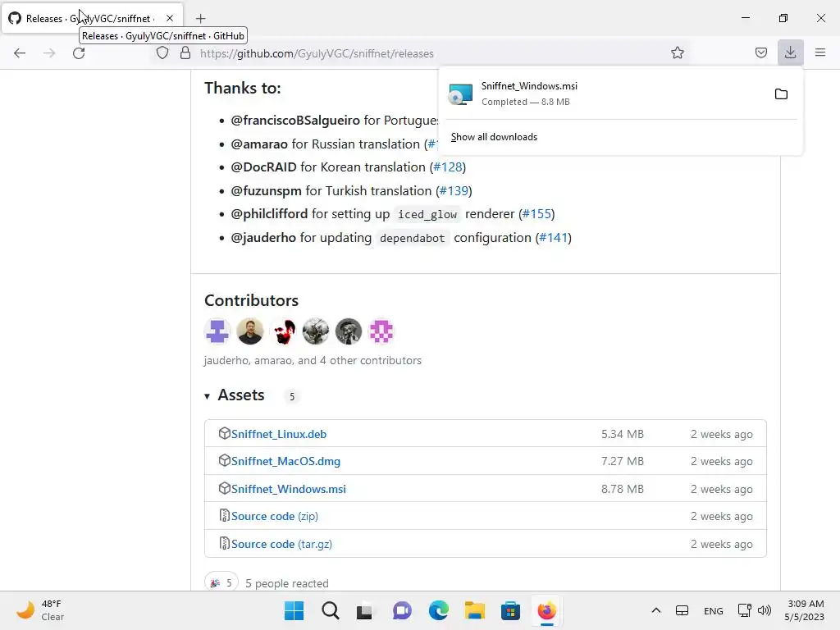Download Source code (zip)
The image size is (840, 630).
pyautogui.click(x=274, y=517)
